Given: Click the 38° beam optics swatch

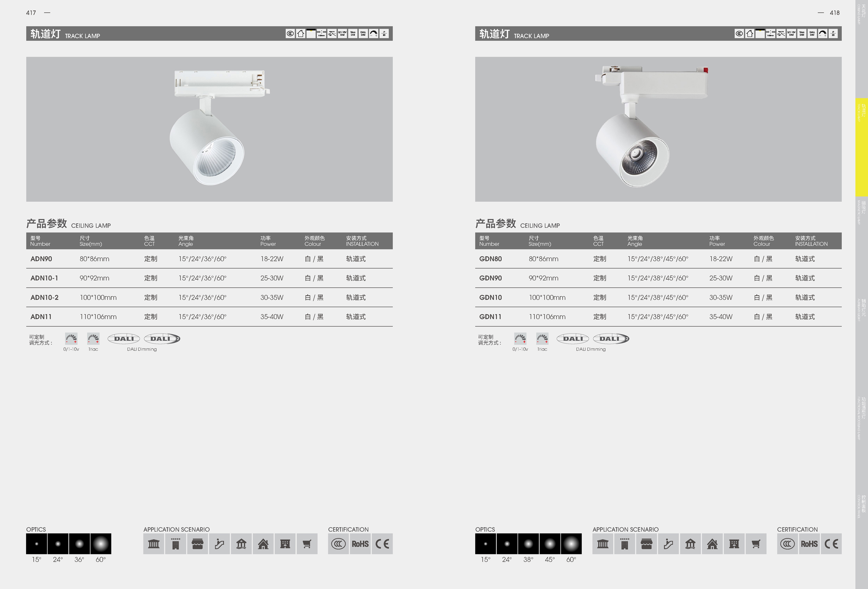Looking at the screenshot, I should (x=528, y=544).
